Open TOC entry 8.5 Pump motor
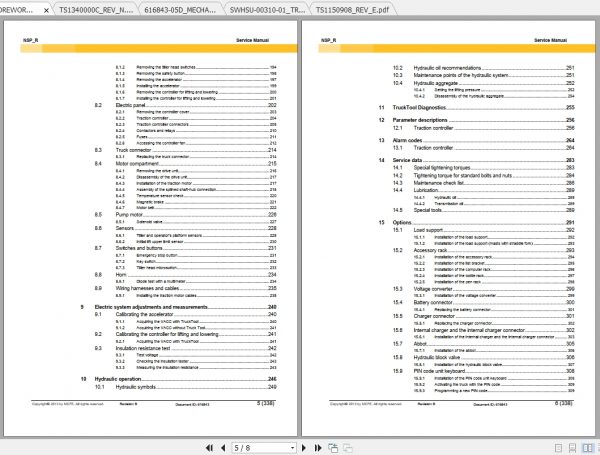Image resolution: width=600 pixels, height=455 pixels. (186, 215)
